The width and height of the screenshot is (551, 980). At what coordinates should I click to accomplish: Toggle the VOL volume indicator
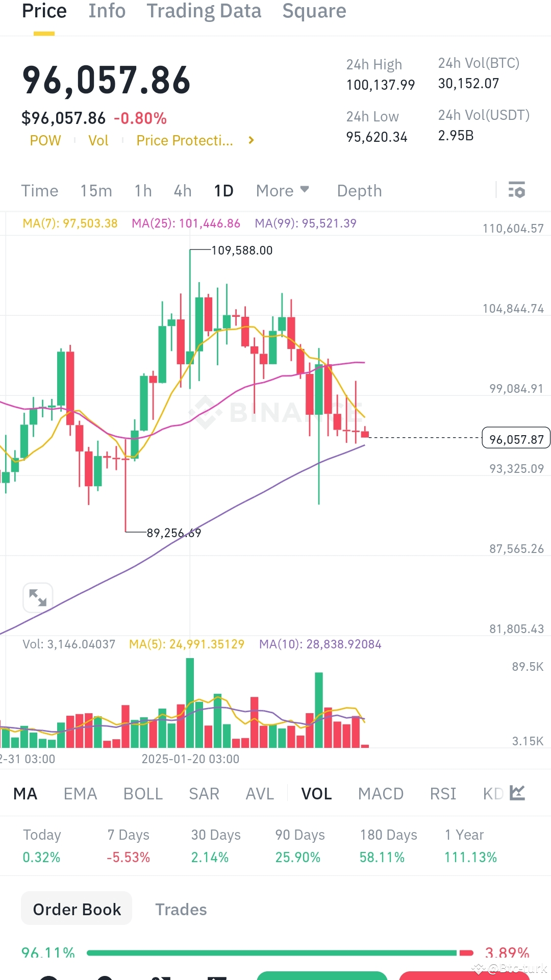pyautogui.click(x=316, y=793)
